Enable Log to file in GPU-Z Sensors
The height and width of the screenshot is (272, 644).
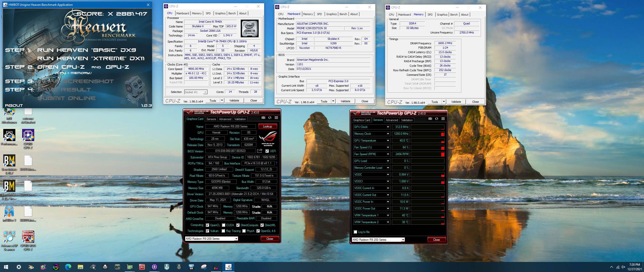tap(355, 232)
